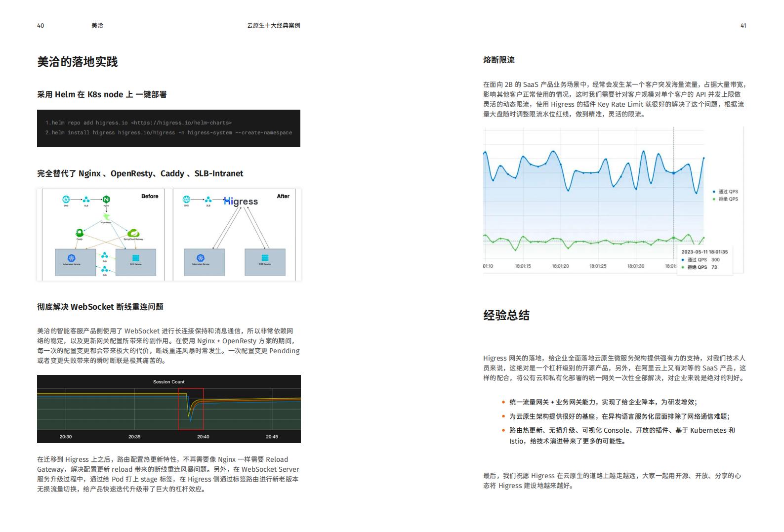This screenshot has height=532, width=784.
Task: Select the SLB icon in the After diagram
Action: 208,200
